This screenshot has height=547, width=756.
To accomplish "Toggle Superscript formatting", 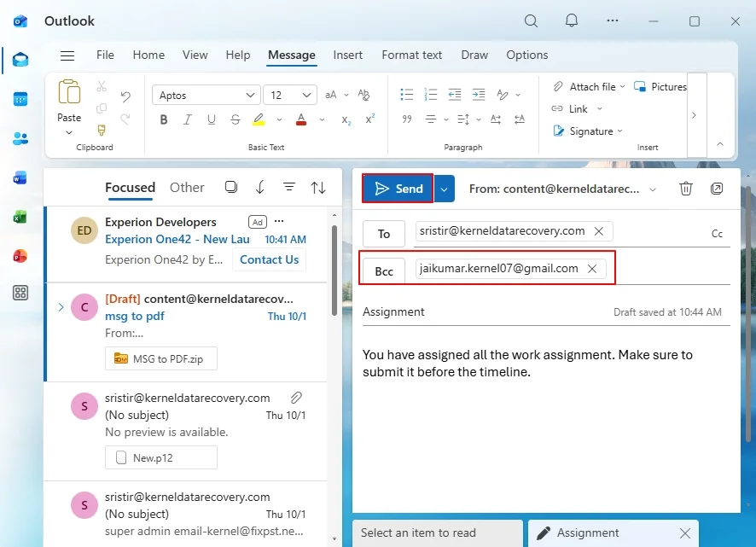I will [x=370, y=119].
